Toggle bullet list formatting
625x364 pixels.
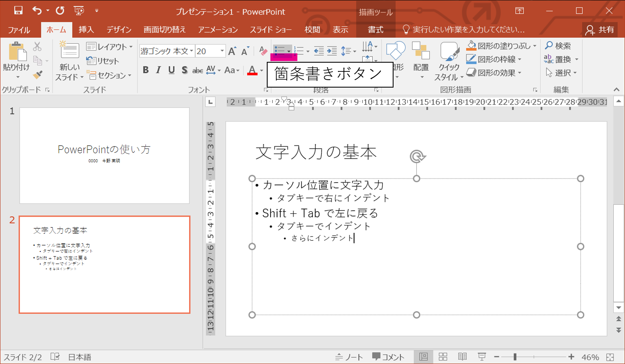pos(280,51)
